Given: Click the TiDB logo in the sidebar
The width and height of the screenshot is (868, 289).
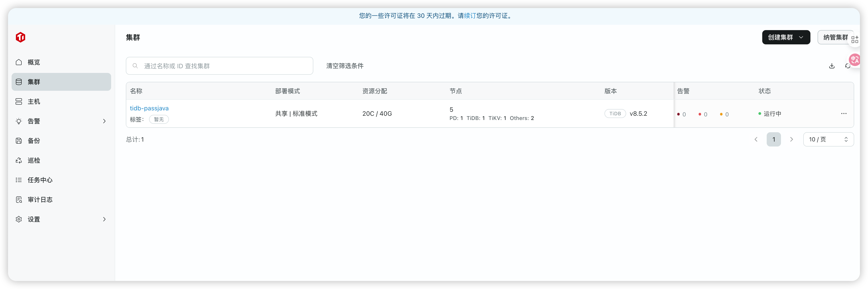Looking at the screenshot, I should click(x=21, y=37).
